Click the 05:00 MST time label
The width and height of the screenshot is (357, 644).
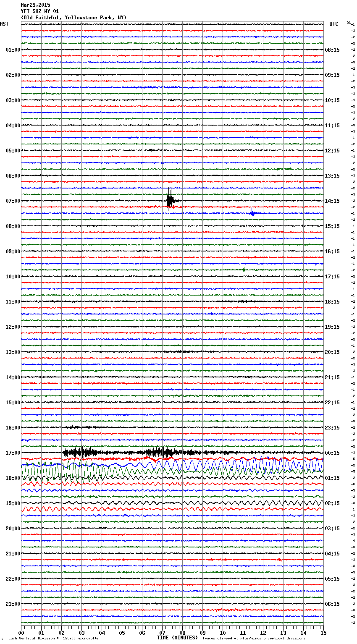(x=13, y=151)
